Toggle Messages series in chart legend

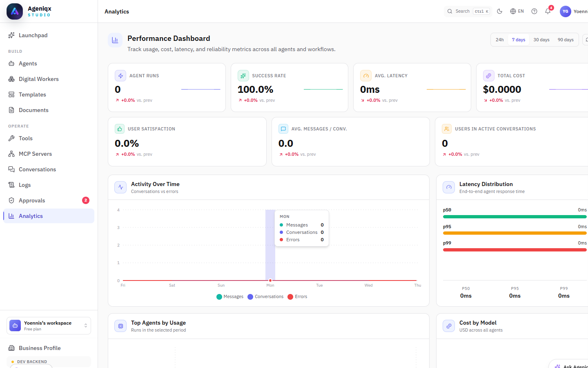click(230, 297)
